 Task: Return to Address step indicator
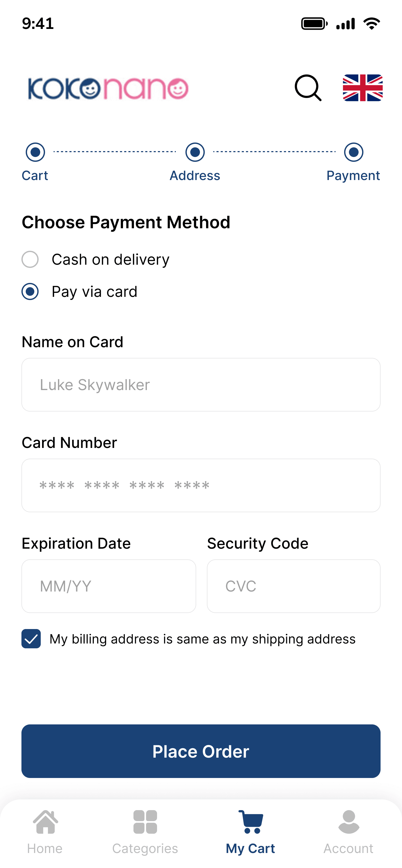pos(195,152)
